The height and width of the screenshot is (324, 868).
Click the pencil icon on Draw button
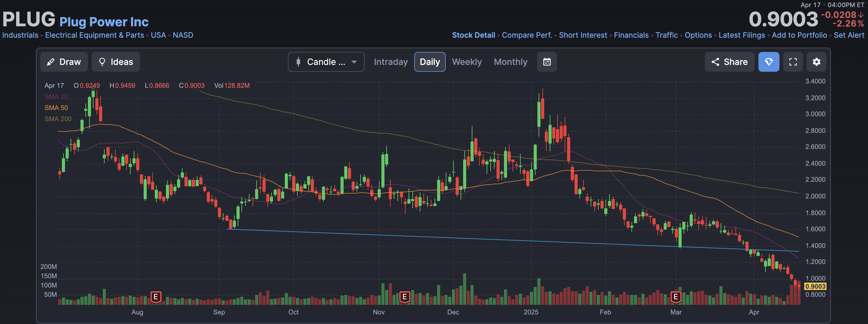point(50,62)
